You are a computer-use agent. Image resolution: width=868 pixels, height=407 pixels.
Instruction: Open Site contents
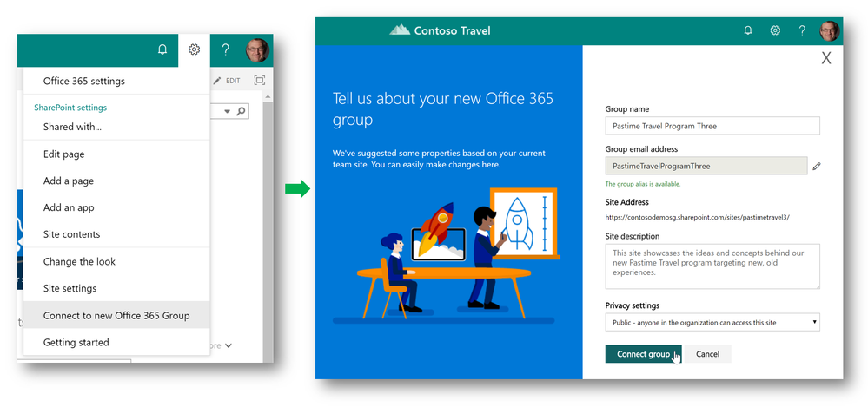[116, 234]
